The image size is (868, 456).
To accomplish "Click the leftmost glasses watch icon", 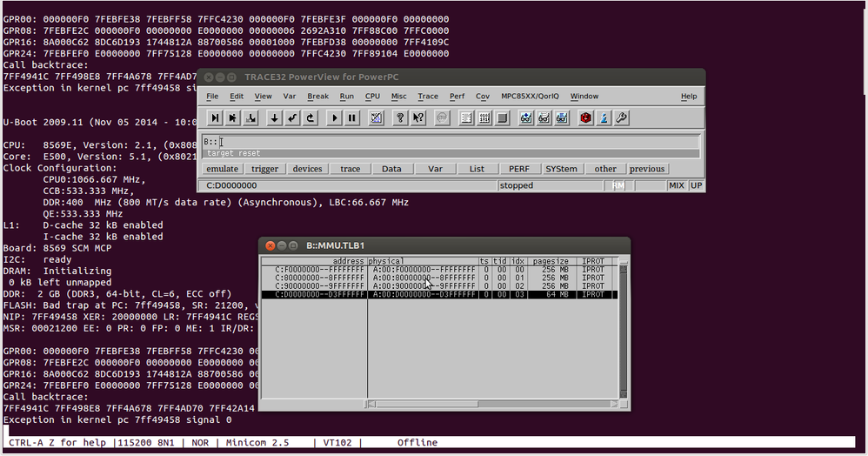I will coord(526,117).
